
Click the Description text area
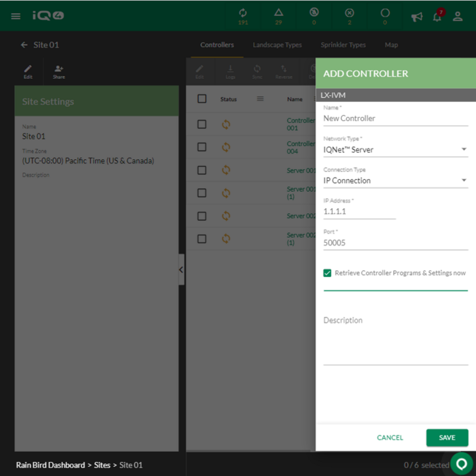[395, 339]
